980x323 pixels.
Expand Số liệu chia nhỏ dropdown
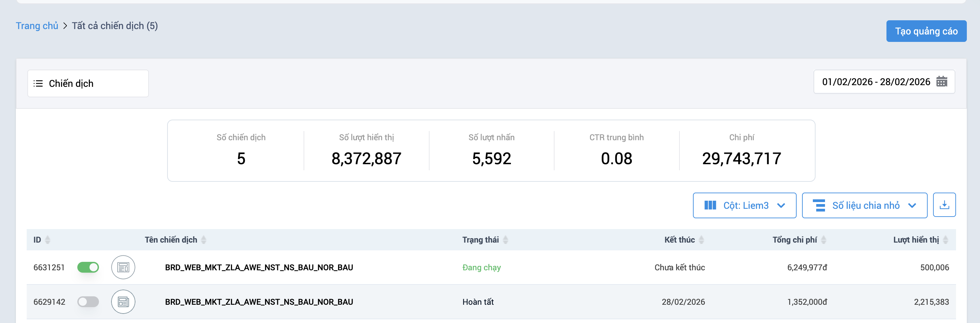click(x=865, y=205)
